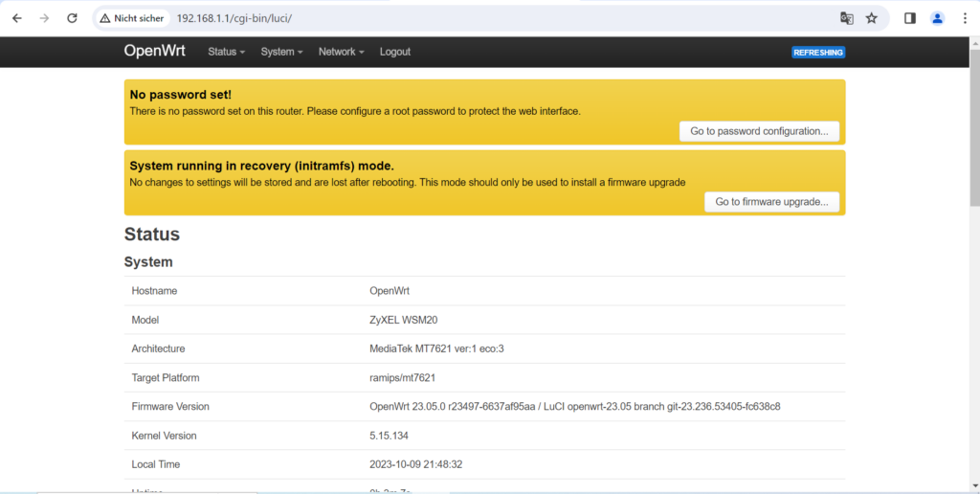
Task: Click the 'Architecture' row label
Action: tap(158, 348)
